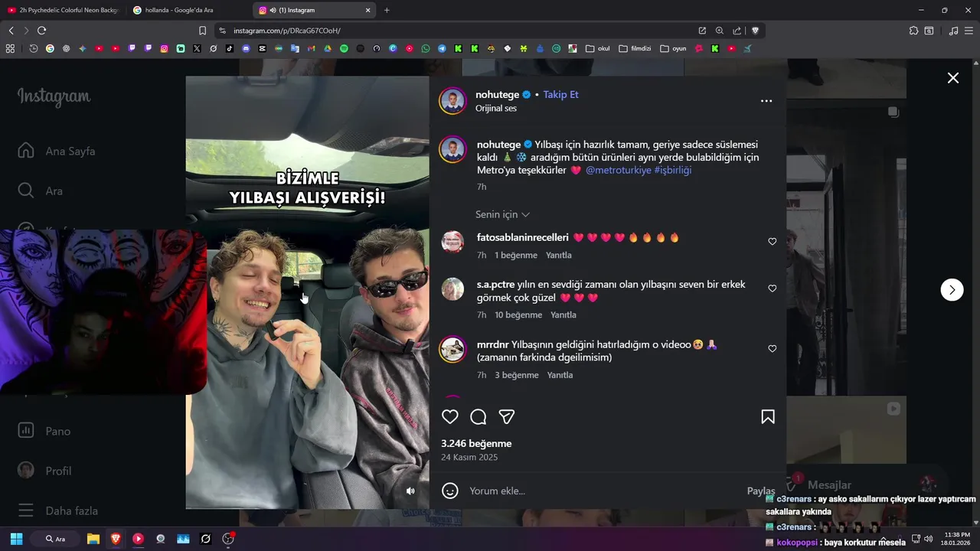Reply to mrrdnr's comment
The image size is (980, 551).
click(560, 375)
